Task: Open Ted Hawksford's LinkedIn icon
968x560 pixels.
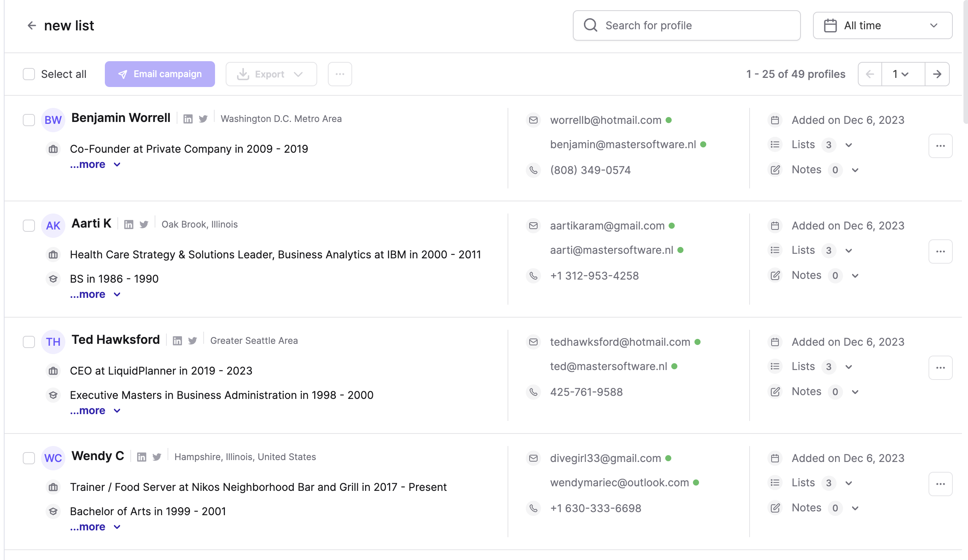Action: [x=177, y=341]
